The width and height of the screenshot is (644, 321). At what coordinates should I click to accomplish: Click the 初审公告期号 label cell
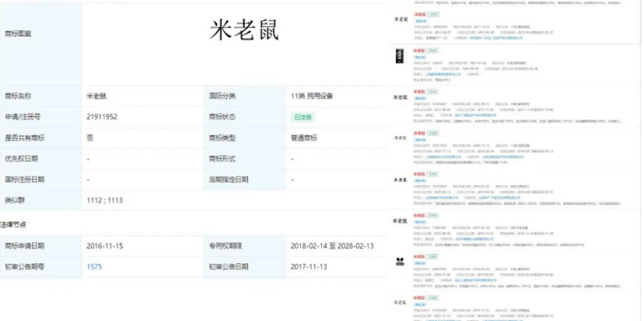tap(41, 267)
